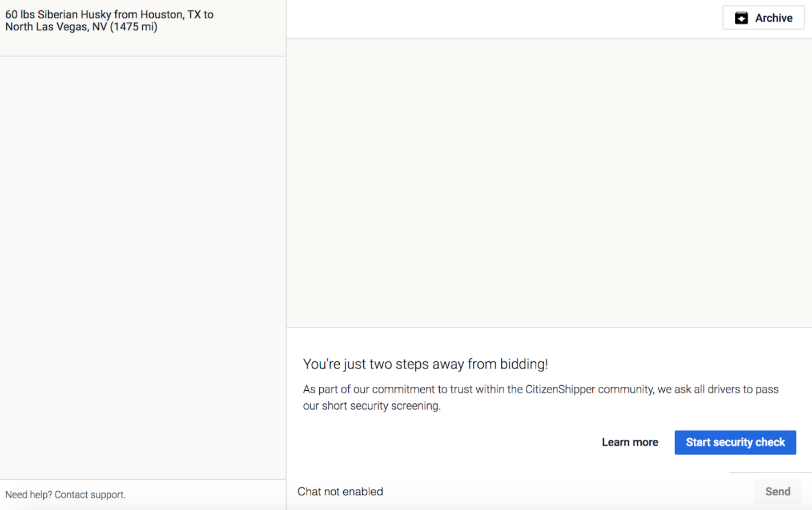Click 'our short security screening' text line
The image size is (812, 510).
pos(371,406)
